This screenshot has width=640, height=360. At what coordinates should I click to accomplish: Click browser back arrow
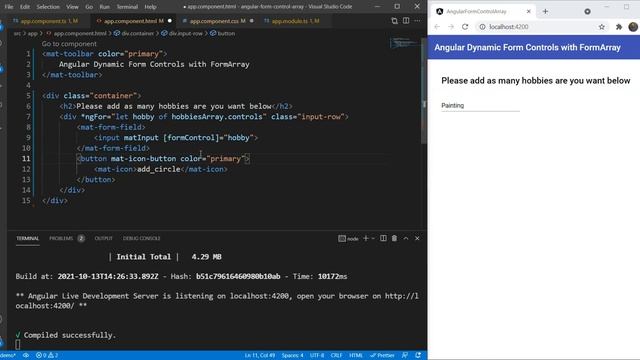click(x=437, y=27)
